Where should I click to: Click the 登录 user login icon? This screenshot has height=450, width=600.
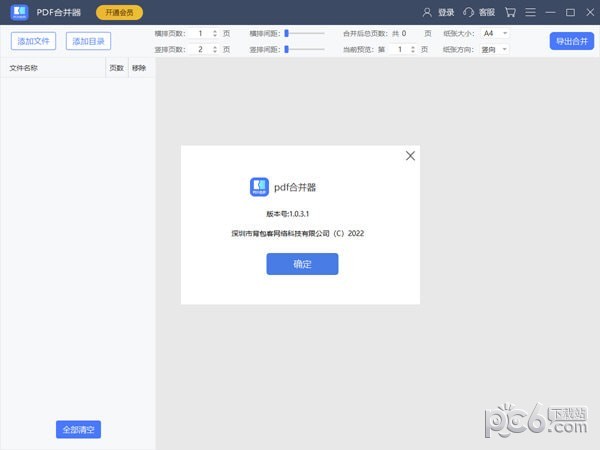[x=427, y=13]
